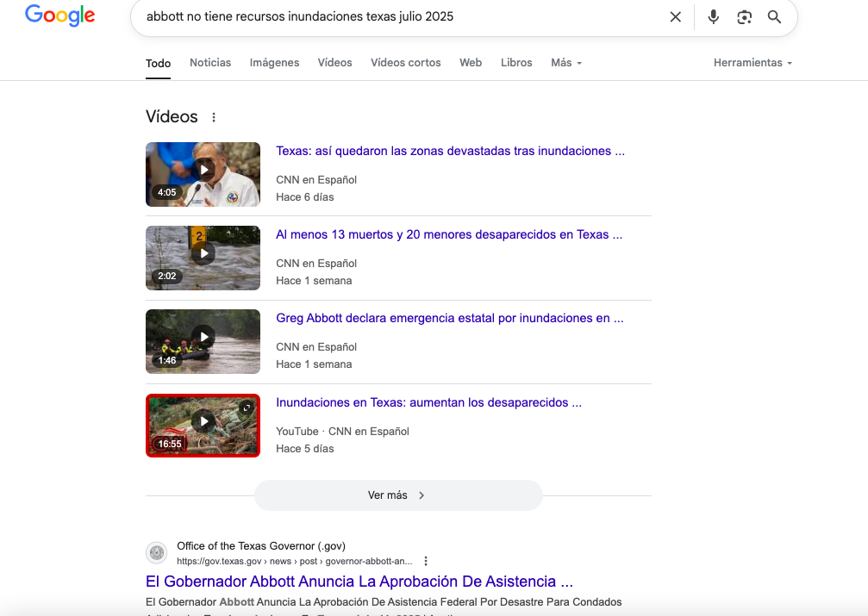Click the 'Hace 5 días' date text

(305, 448)
